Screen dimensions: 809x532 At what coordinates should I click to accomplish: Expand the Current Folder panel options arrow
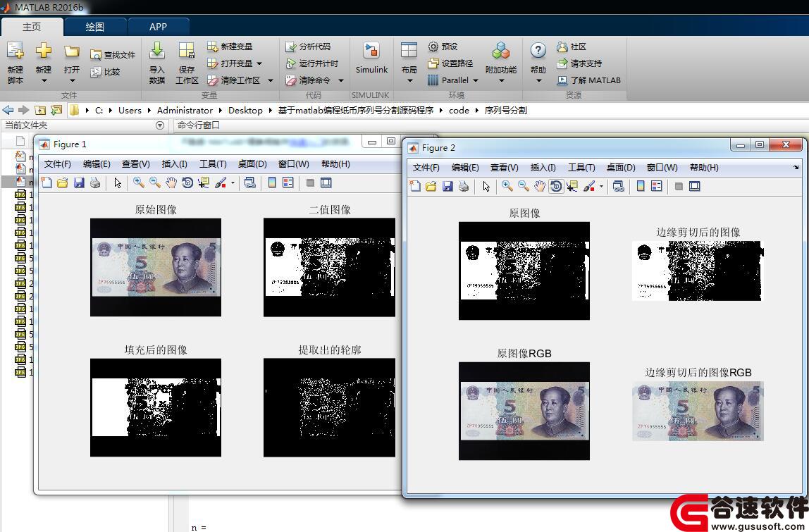tap(160, 125)
